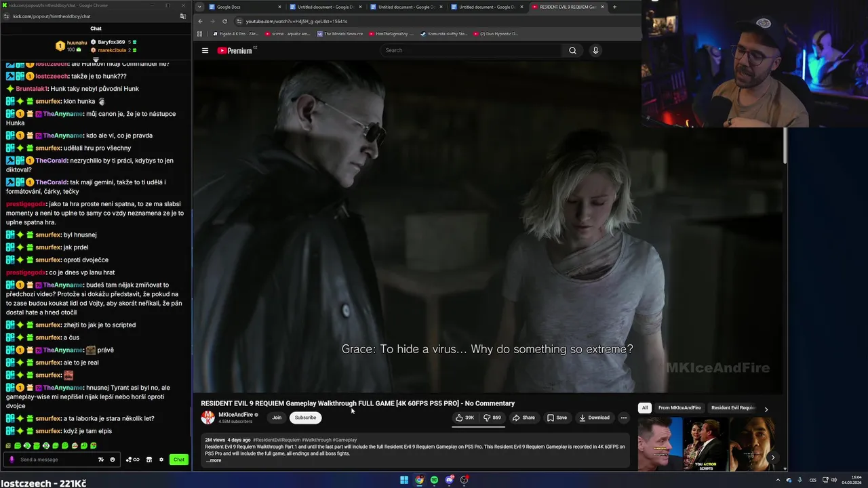Click the YouTube page vertical scrollbar
This screenshot has height=488, width=868.
[785, 146]
